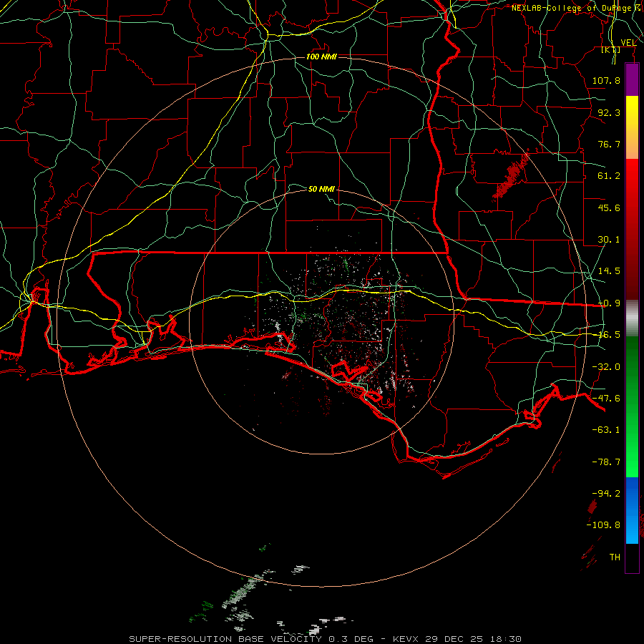Select the -16.5 velocity scale value

click(609, 335)
